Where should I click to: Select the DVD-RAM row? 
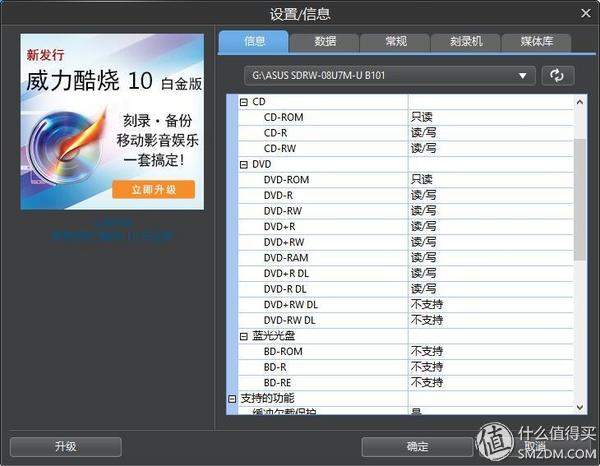tap(406, 258)
